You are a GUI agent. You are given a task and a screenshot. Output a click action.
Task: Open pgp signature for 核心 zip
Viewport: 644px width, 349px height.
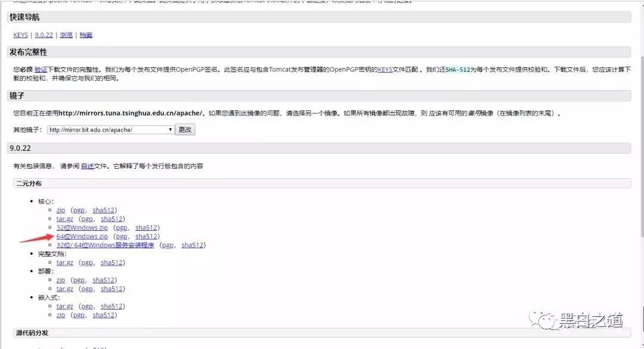click(79, 210)
